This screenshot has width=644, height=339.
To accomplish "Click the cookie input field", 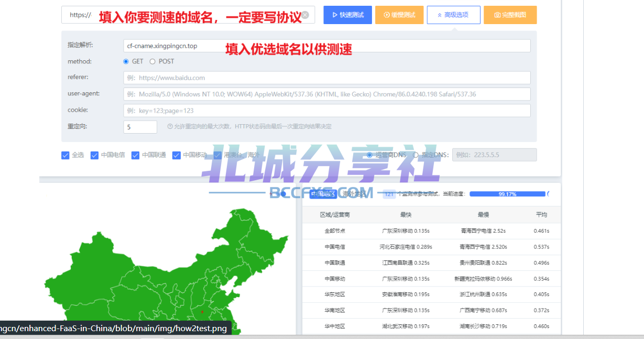I will click(327, 111).
